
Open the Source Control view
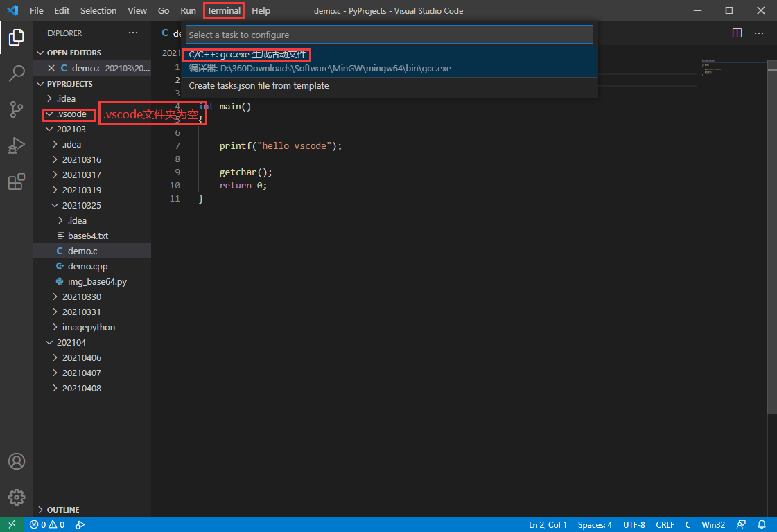point(17,109)
